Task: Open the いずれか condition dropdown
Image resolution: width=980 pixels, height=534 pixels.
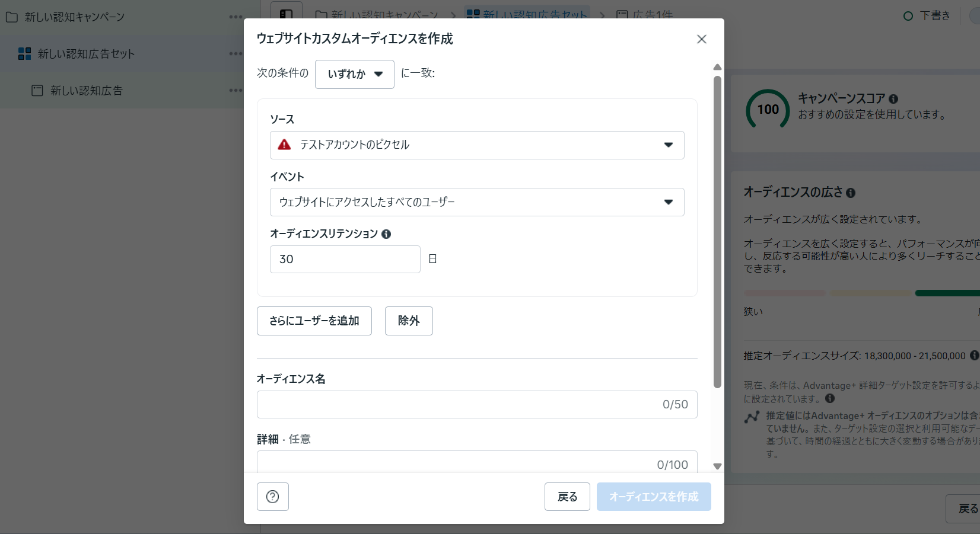Action: pyautogui.click(x=354, y=74)
